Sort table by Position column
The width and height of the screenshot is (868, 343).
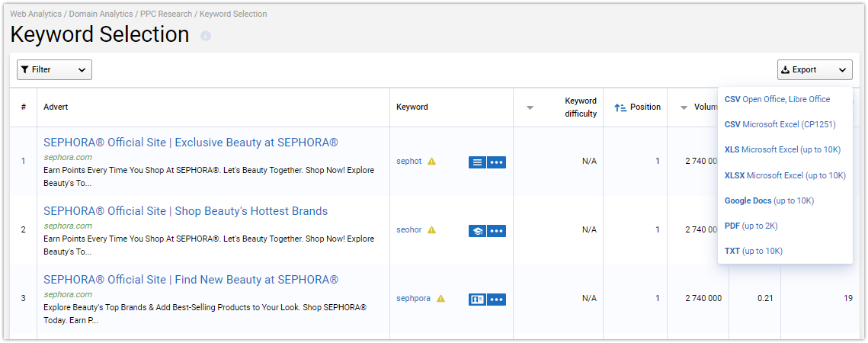click(638, 107)
